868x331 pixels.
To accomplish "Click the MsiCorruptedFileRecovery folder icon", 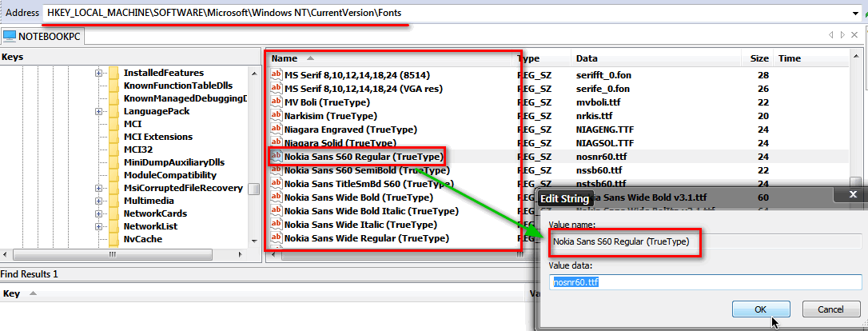I will coord(114,188).
